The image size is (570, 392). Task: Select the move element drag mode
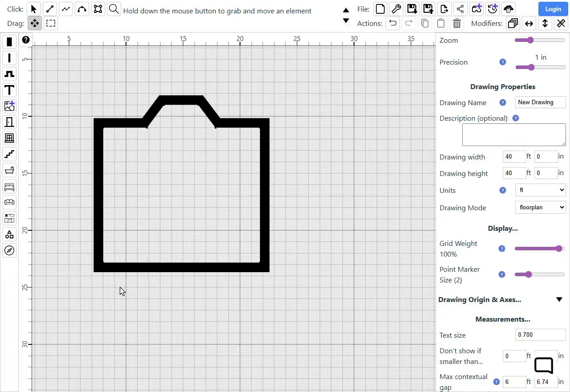35,23
